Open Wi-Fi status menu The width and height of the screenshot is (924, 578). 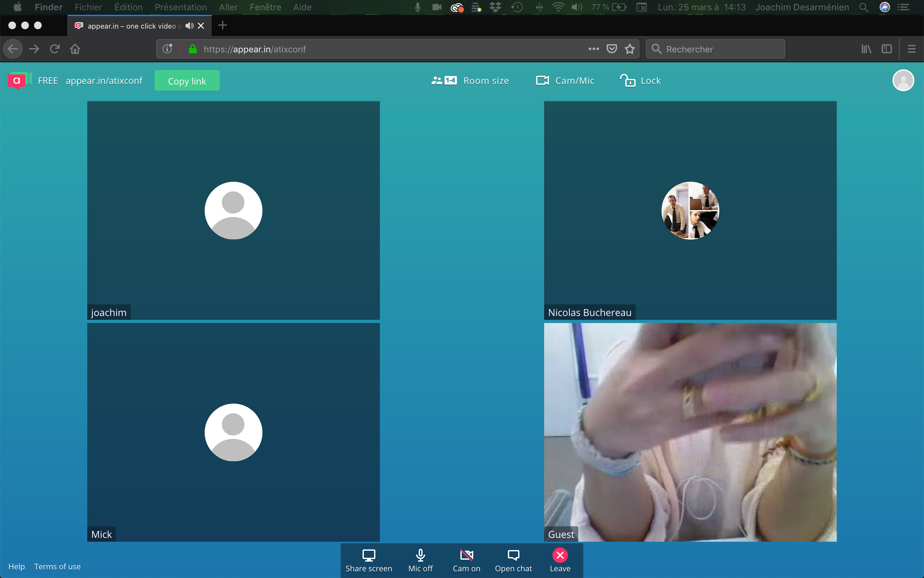(558, 7)
